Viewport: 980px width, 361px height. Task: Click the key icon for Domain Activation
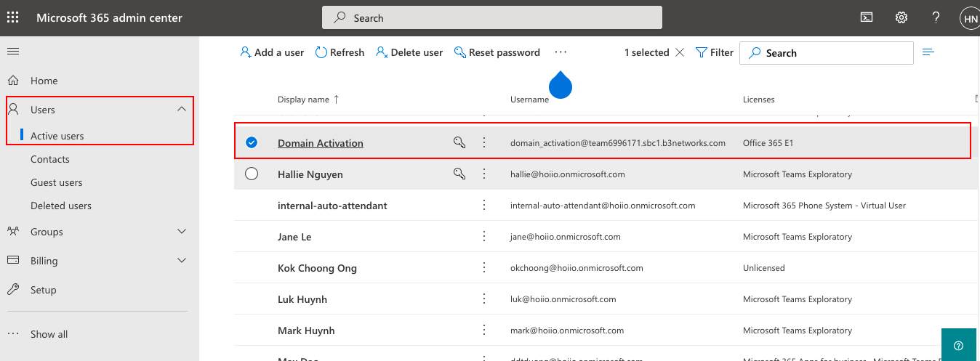[459, 143]
